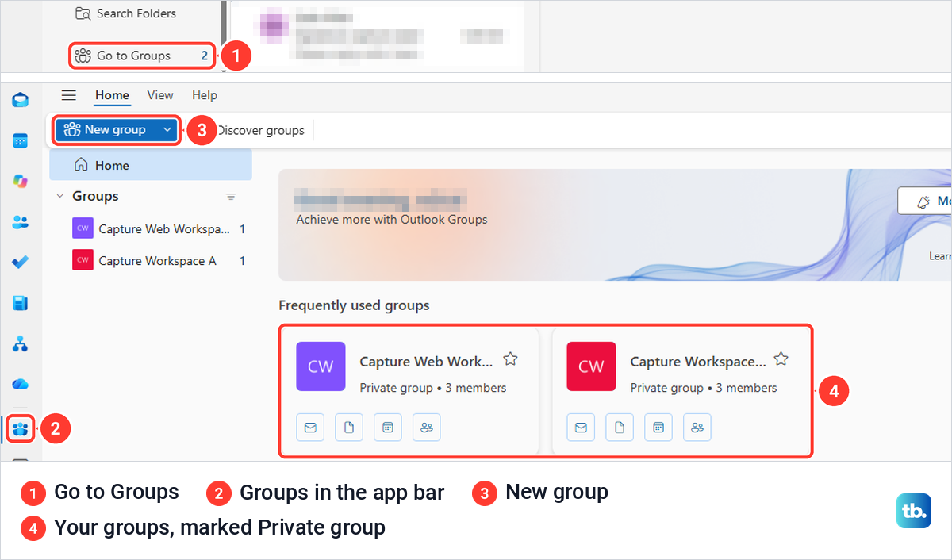The width and height of the screenshot is (952, 560).
Task: Open Mail from the app bar
Action: [21, 100]
